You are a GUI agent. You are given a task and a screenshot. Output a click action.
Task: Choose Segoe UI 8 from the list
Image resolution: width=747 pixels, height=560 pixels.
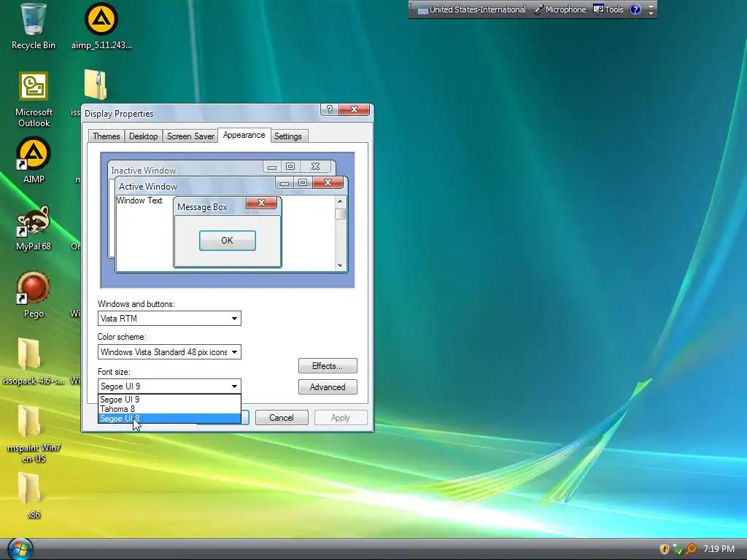click(x=169, y=419)
